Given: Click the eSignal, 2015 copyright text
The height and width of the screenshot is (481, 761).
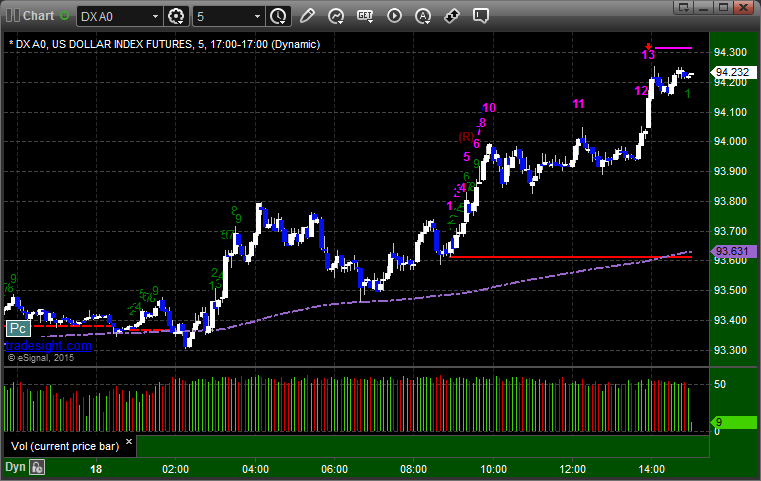Looking at the screenshot, I should click(41, 358).
